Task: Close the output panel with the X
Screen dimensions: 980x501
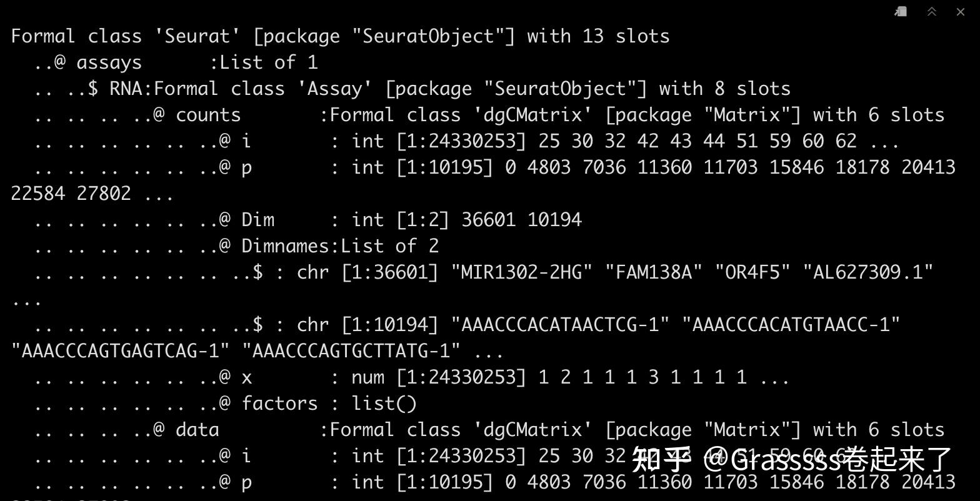Action: tap(961, 12)
